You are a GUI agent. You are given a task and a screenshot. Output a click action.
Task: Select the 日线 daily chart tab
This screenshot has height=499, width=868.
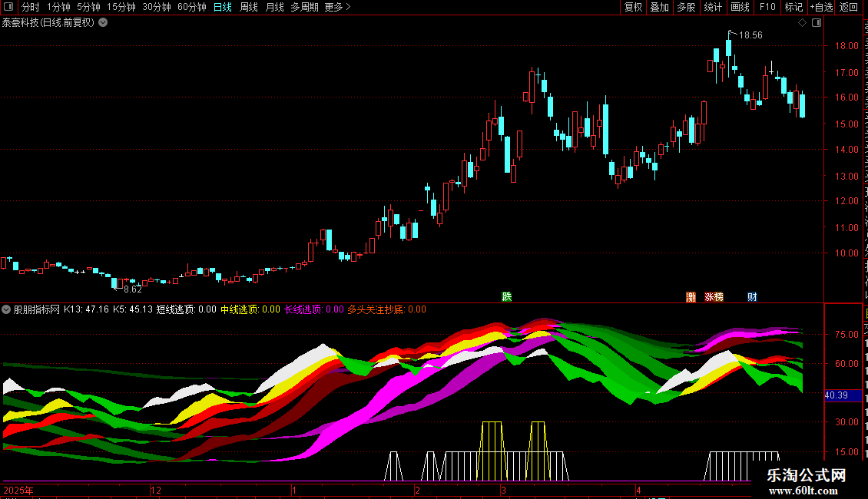pos(223,7)
